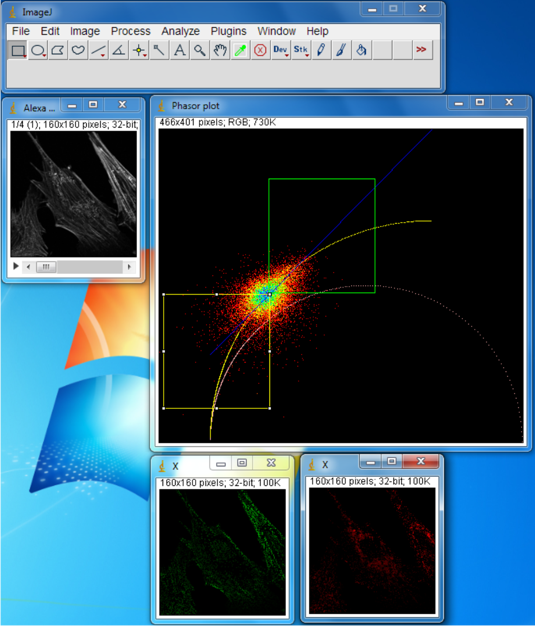
Task: Select the Multi-point tool
Action: pos(139,50)
